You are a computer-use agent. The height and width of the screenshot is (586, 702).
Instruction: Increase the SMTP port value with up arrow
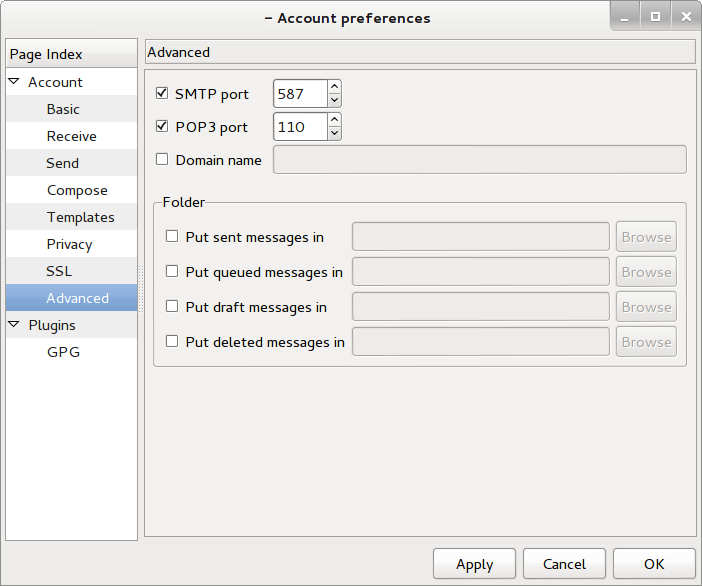click(334, 87)
